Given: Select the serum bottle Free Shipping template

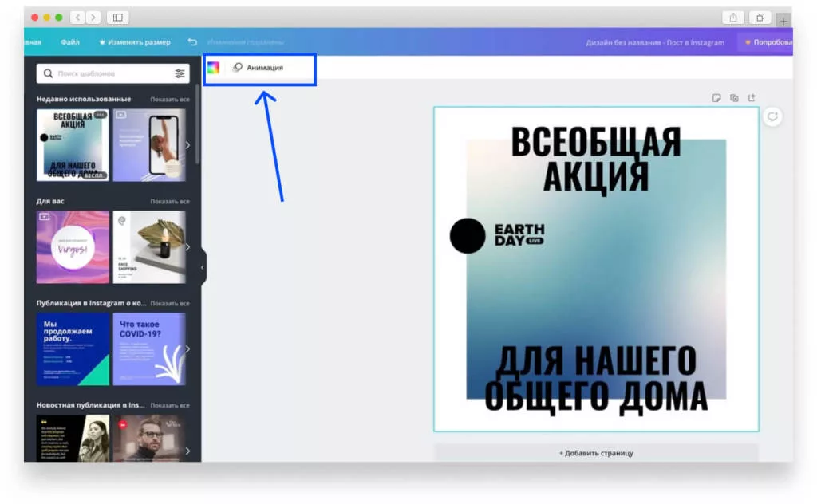Looking at the screenshot, I should click(x=149, y=247).
